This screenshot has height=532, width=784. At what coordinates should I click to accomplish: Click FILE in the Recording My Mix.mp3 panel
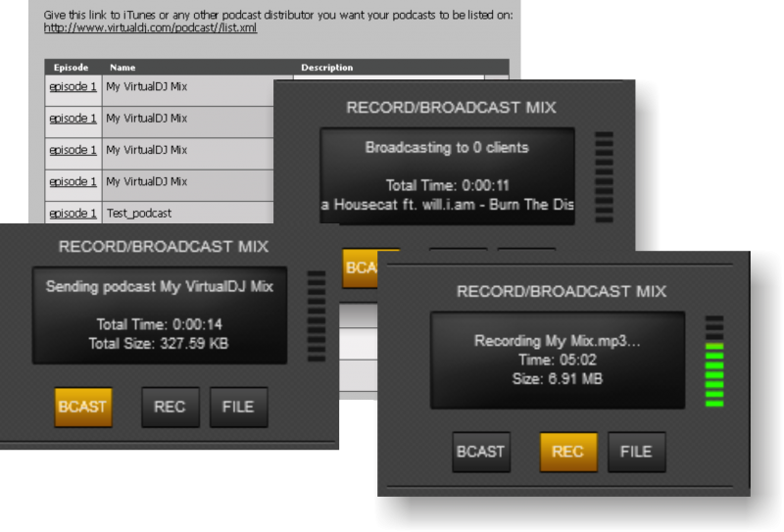[x=636, y=452]
